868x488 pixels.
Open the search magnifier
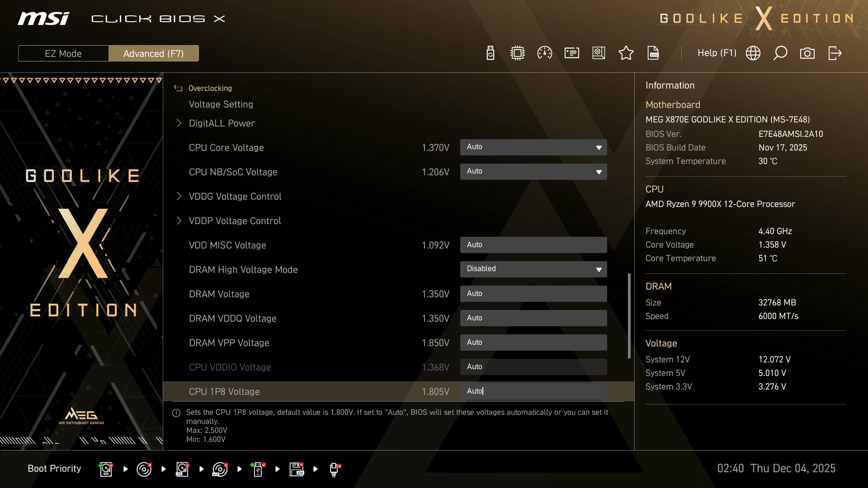780,53
